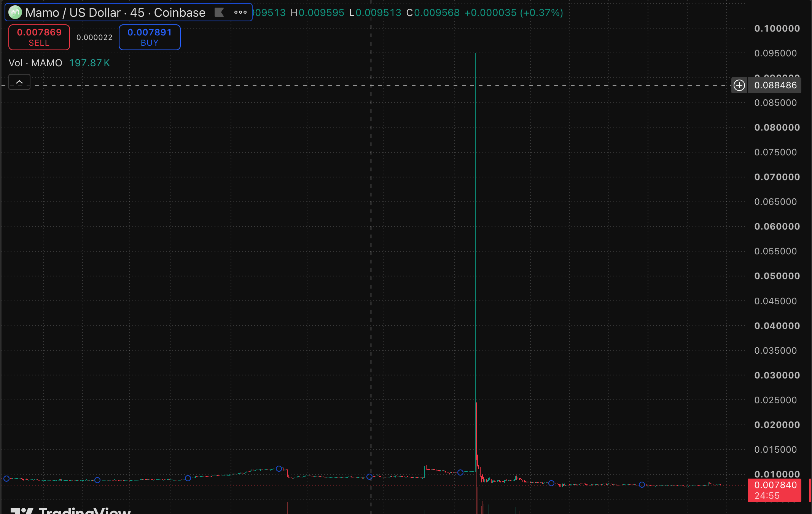
Task: Click the 0.020000 price axis label
Action: (x=777, y=425)
